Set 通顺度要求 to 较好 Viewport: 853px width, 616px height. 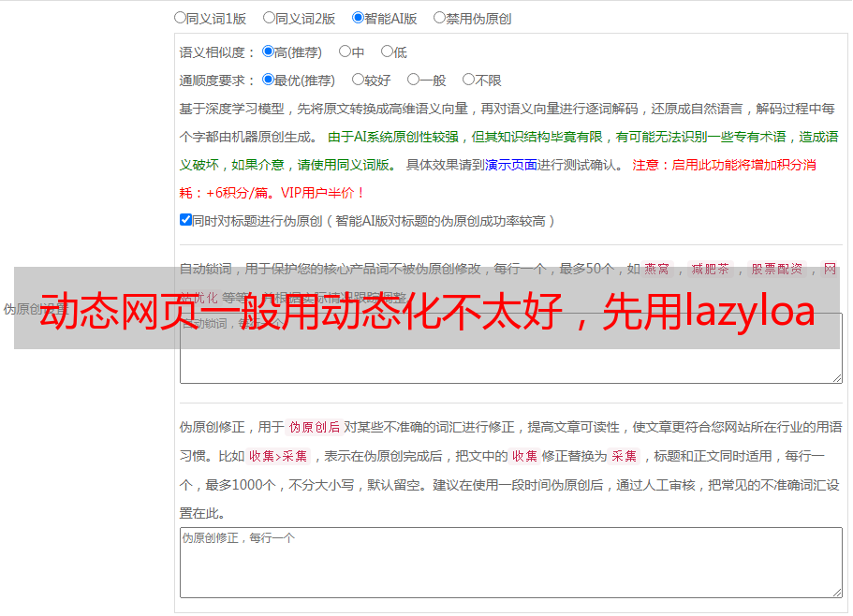(358, 80)
